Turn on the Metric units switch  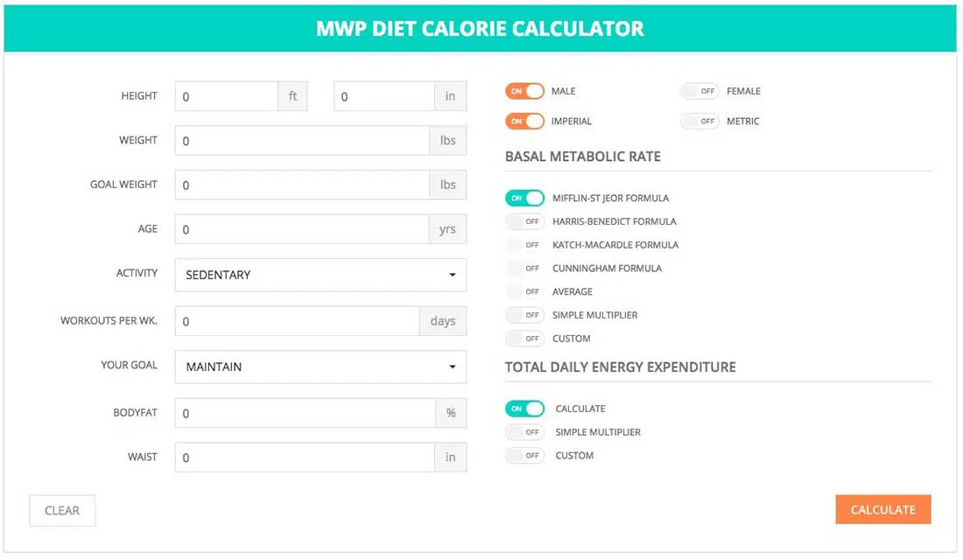point(699,121)
